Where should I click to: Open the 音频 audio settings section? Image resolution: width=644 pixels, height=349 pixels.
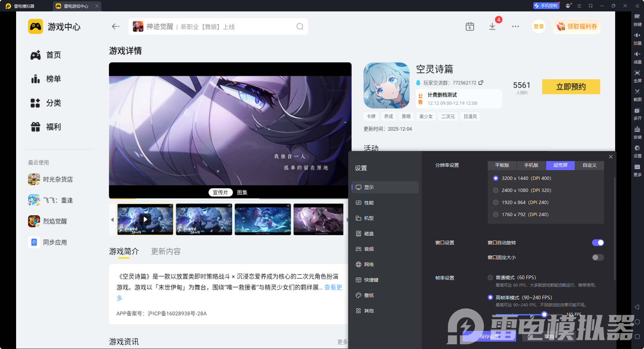point(369,249)
